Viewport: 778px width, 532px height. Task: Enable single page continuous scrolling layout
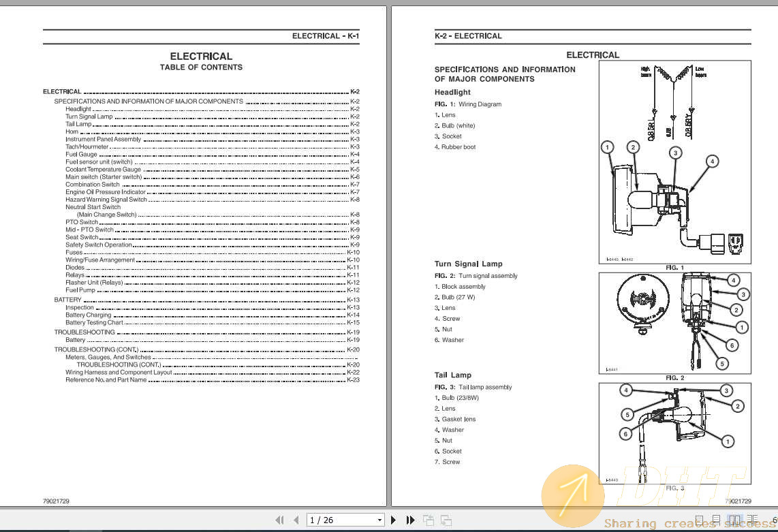tap(717, 520)
